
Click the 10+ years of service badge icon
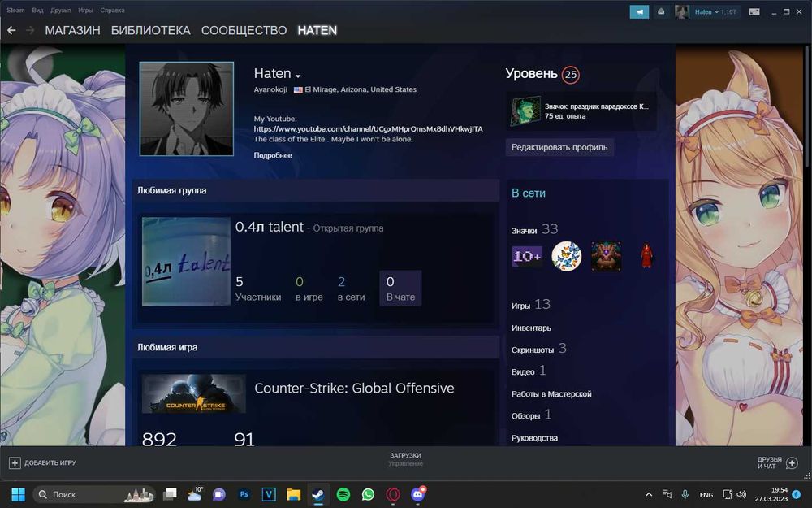pos(527,257)
